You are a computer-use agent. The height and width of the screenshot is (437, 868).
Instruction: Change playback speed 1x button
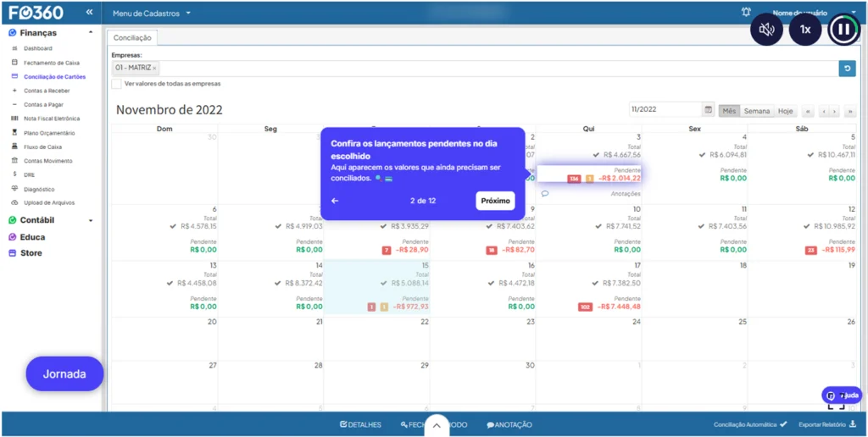(805, 30)
